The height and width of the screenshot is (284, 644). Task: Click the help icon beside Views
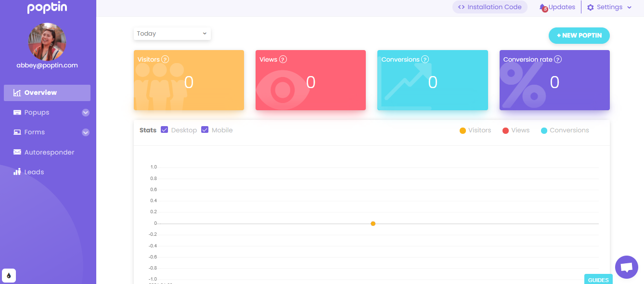click(283, 60)
